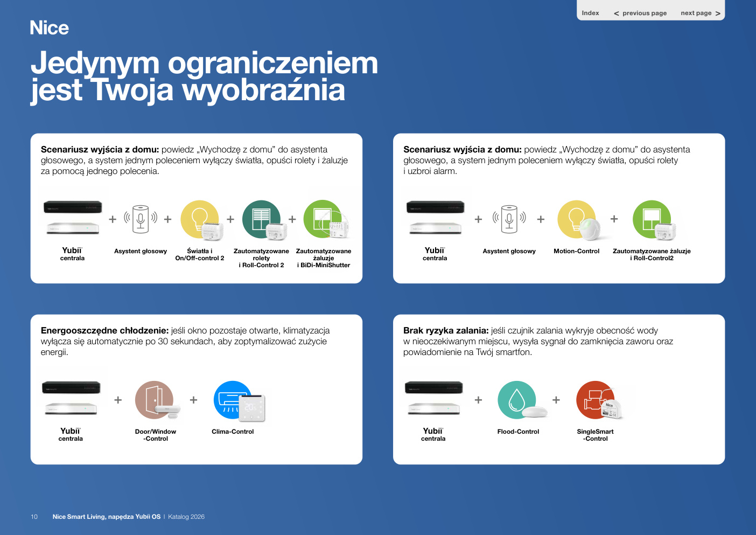Click the "SingleSmart -Control" label
This screenshot has height=535, width=756.
[x=595, y=435]
